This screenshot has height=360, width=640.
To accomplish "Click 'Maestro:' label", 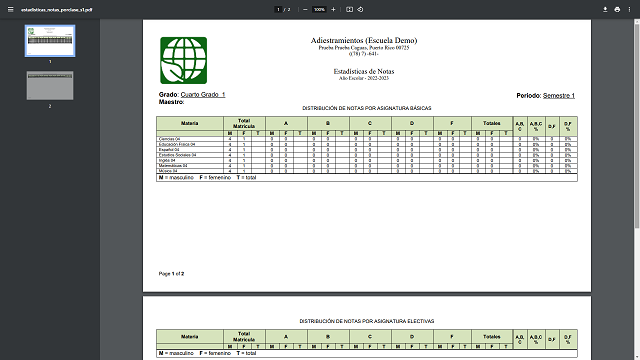I will (x=171, y=102).
